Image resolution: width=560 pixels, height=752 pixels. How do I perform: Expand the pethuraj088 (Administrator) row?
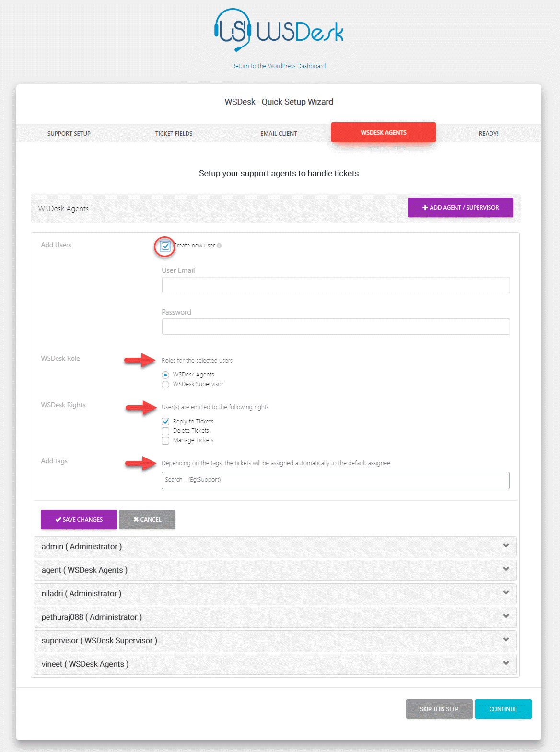275,617
